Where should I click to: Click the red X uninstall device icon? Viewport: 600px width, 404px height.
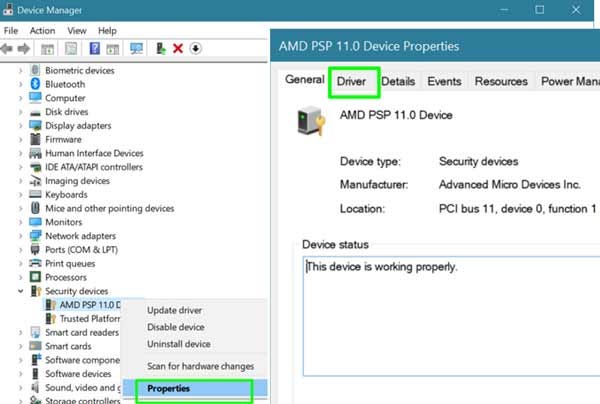tap(178, 49)
